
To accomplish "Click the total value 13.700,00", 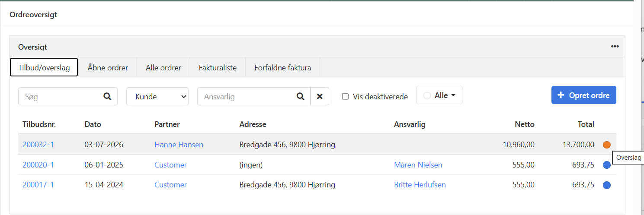I will pyautogui.click(x=578, y=145).
